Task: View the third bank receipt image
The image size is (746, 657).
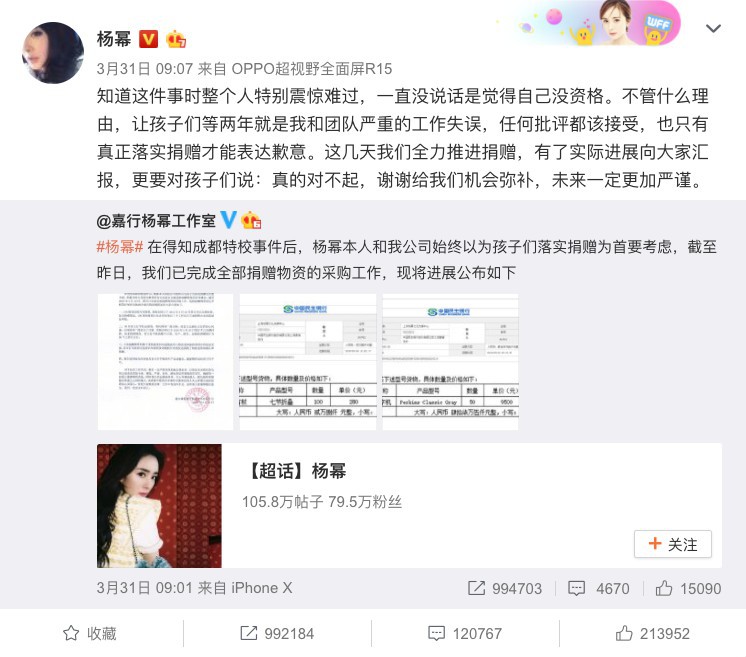Action: 450,362
